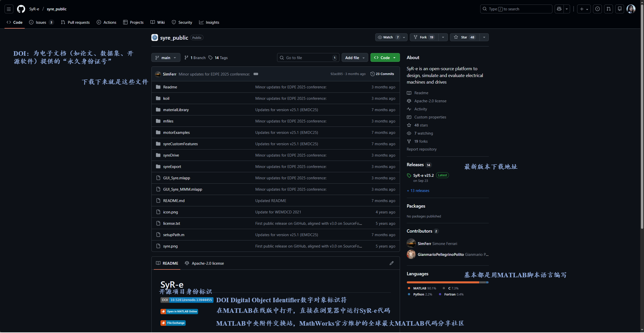Open the syreDrive folder
Image resolution: width=644 pixels, height=333 pixels.
click(171, 155)
